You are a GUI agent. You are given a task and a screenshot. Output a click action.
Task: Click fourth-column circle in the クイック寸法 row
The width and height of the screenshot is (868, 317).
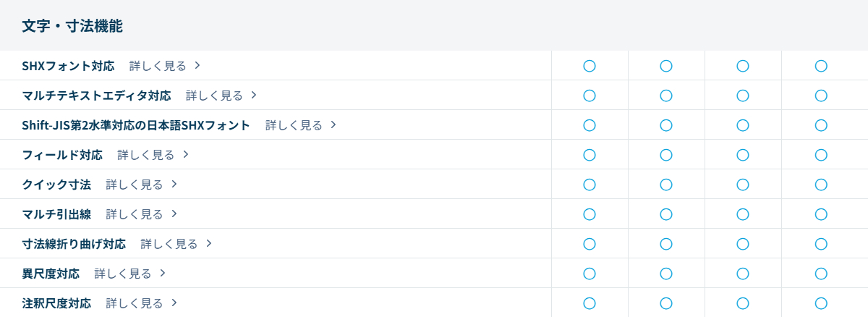click(821, 185)
